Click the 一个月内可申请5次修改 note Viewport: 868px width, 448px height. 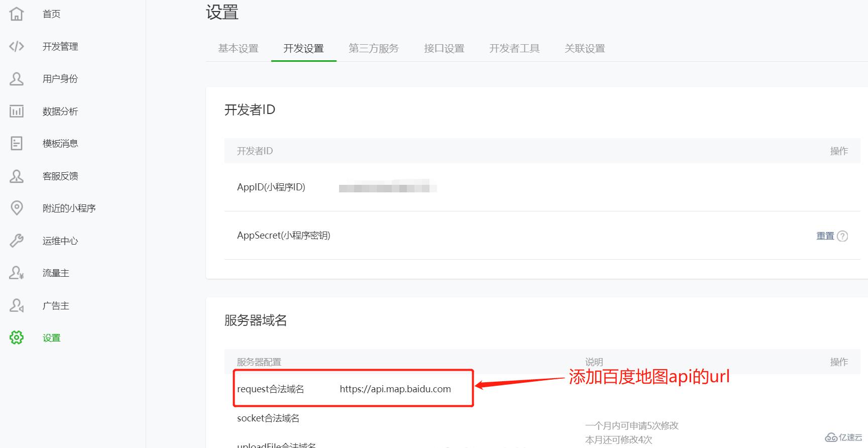click(632, 425)
